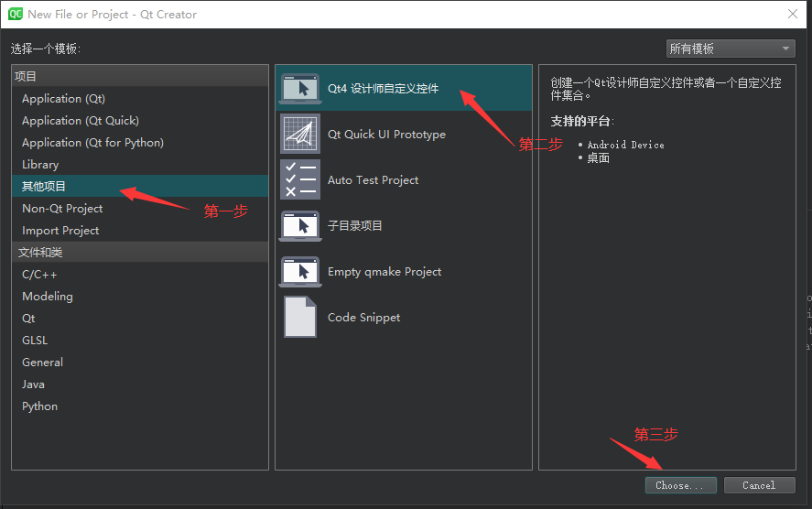Select Code Snippet template text
Screen dimensions: 812x509
coord(364,318)
